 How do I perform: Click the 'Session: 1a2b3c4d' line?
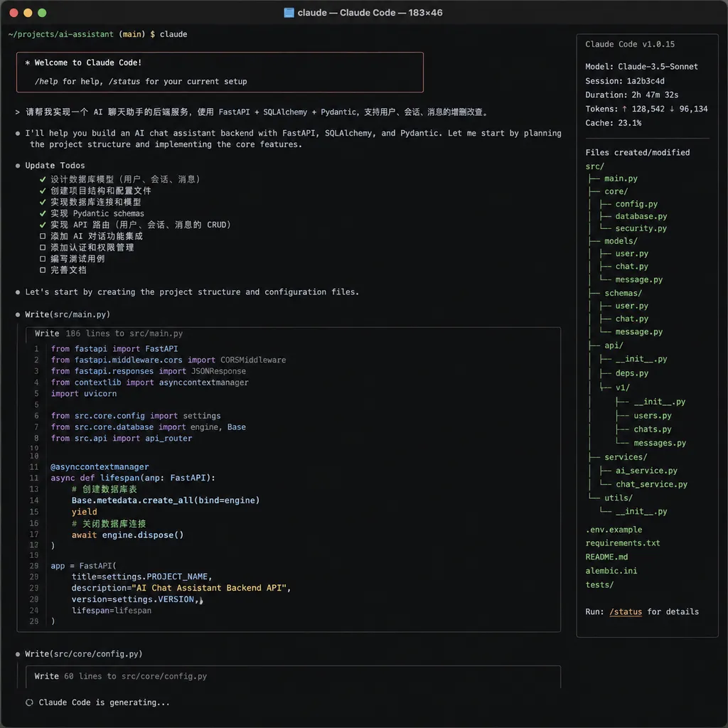(624, 81)
